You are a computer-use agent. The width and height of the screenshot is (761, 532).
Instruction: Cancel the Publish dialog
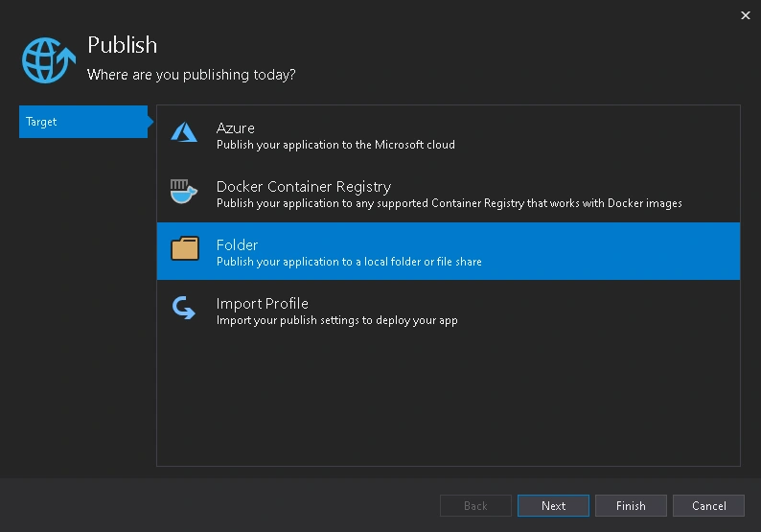pos(708,506)
